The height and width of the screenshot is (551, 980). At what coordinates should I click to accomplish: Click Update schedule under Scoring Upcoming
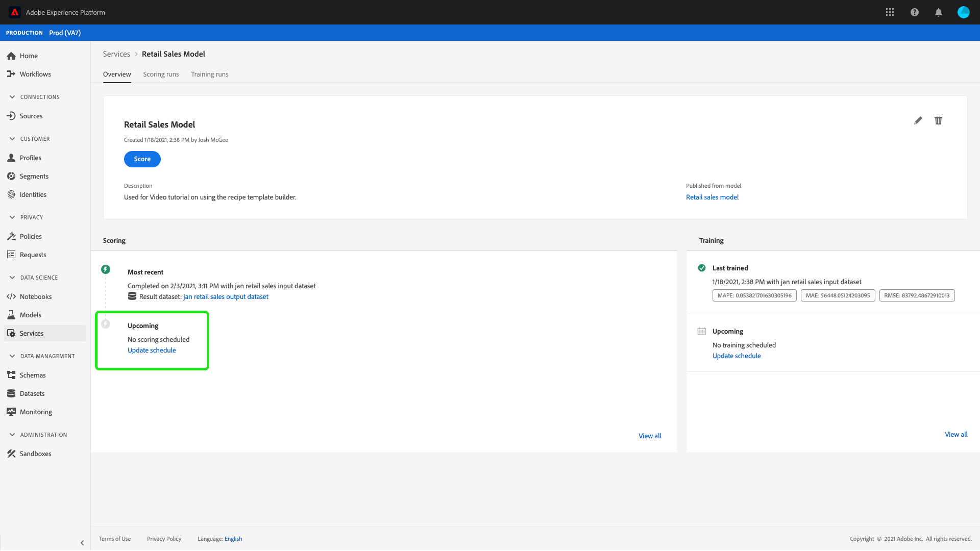[x=152, y=350]
